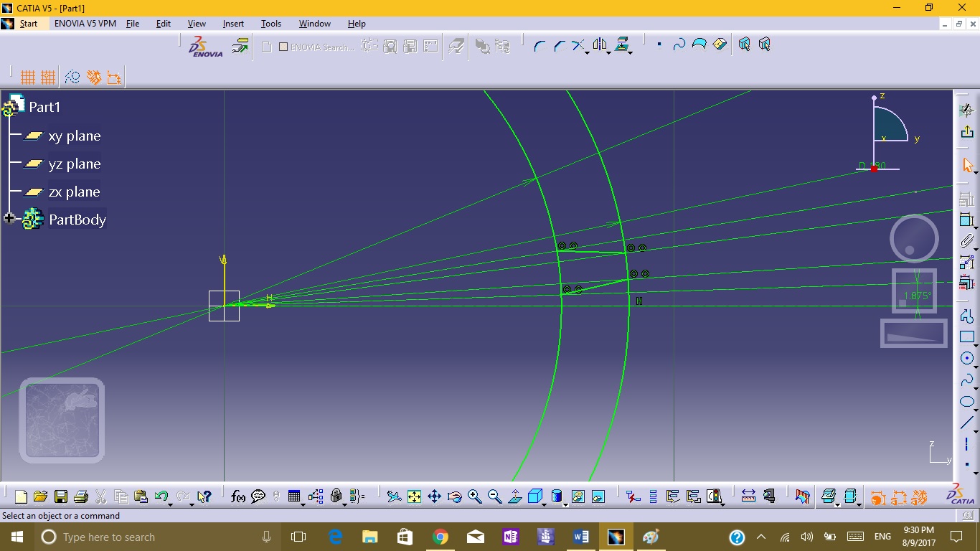Open the Shading mode dropdown arrow
The image size is (980, 551).
pos(565,504)
